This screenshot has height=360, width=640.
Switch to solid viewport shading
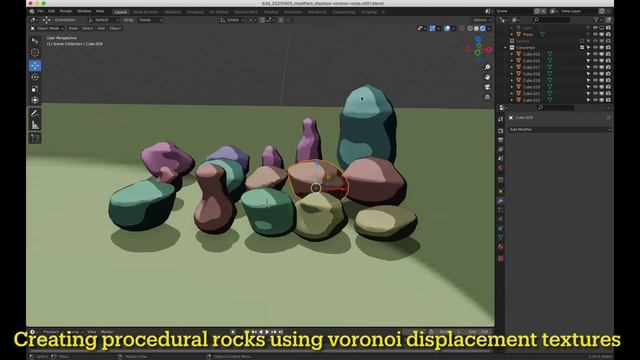tap(476, 29)
